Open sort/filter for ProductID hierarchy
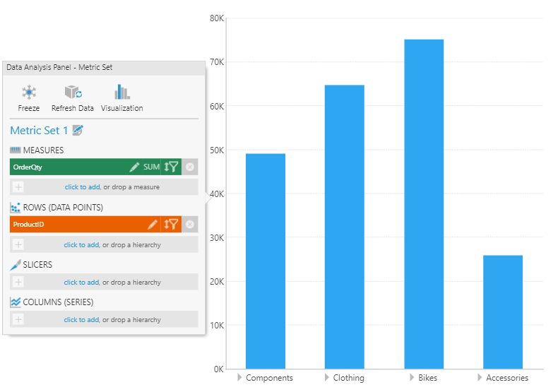 (x=171, y=225)
